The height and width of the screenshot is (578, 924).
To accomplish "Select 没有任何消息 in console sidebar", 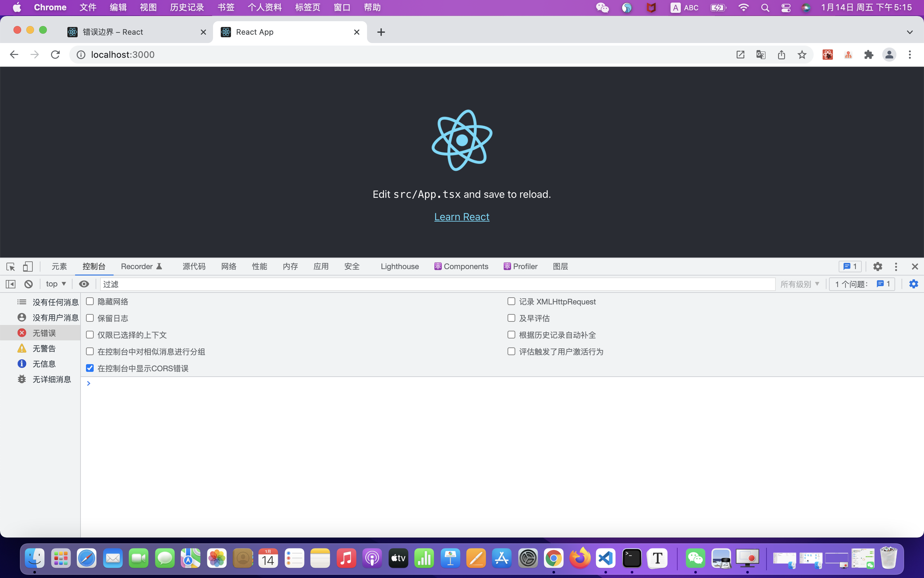I will click(40, 302).
